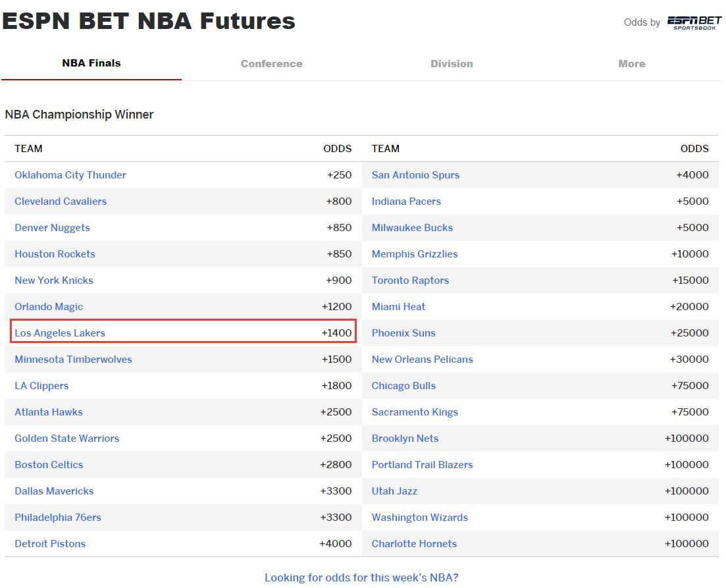Screen dimensions: 726x588
Task: Follow the "Looking for odds for this week's NBA?" link
Action: coord(361,577)
